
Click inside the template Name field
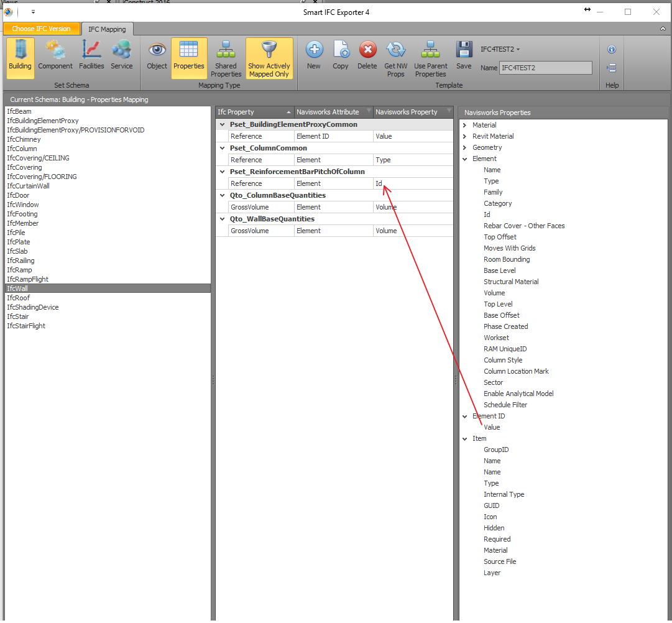click(545, 67)
